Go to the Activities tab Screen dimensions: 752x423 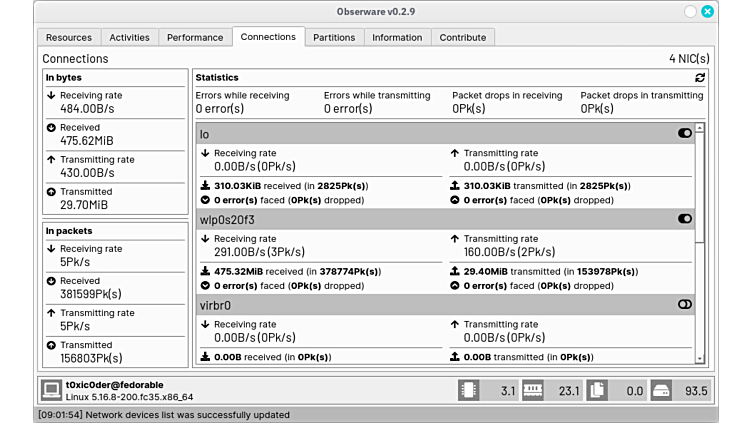click(129, 37)
